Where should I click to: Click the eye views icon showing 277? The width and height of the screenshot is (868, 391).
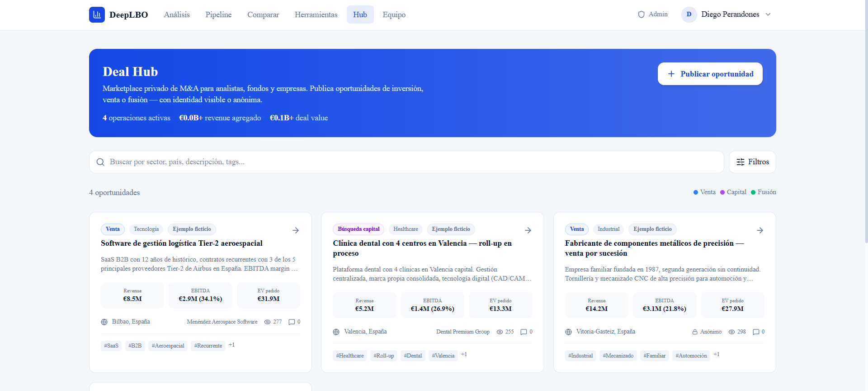click(x=268, y=322)
